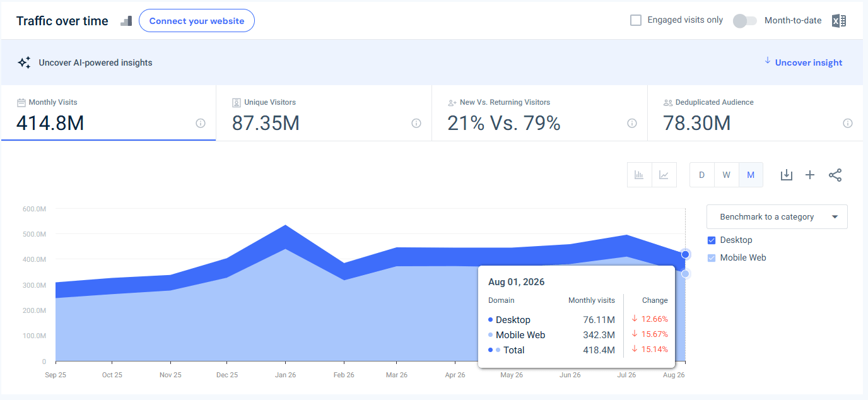Enable Engaged visits only checkbox
The height and width of the screenshot is (400, 868).
(636, 20)
